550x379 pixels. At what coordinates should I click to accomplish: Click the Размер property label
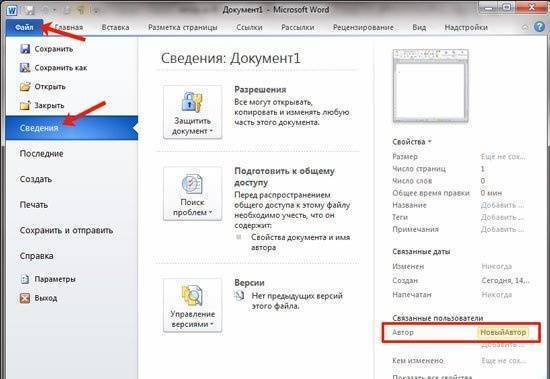click(405, 157)
